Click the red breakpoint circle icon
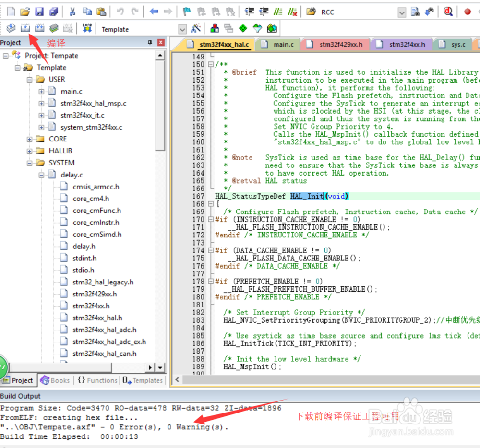This screenshot has width=480, height=448. coord(467,12)
